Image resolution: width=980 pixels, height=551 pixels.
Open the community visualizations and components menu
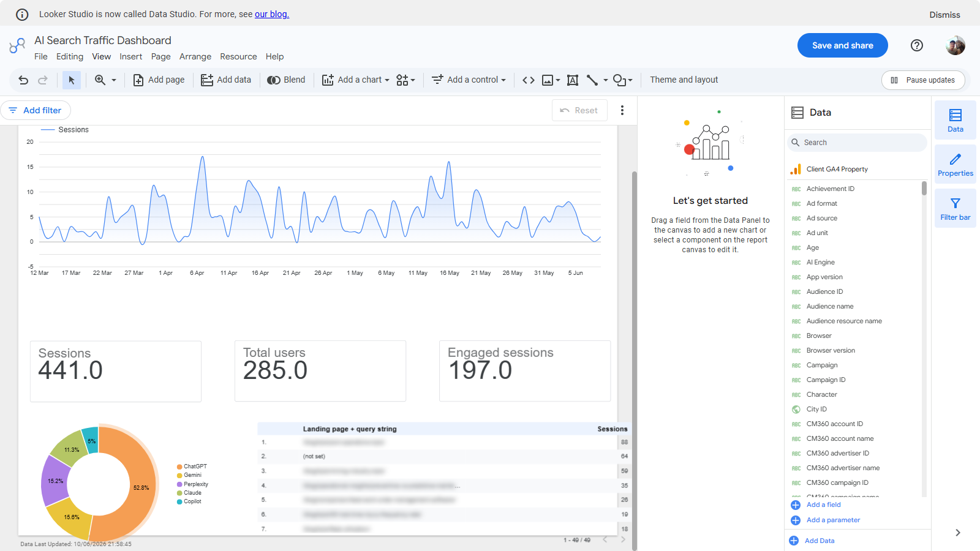(x=405, y=80)
